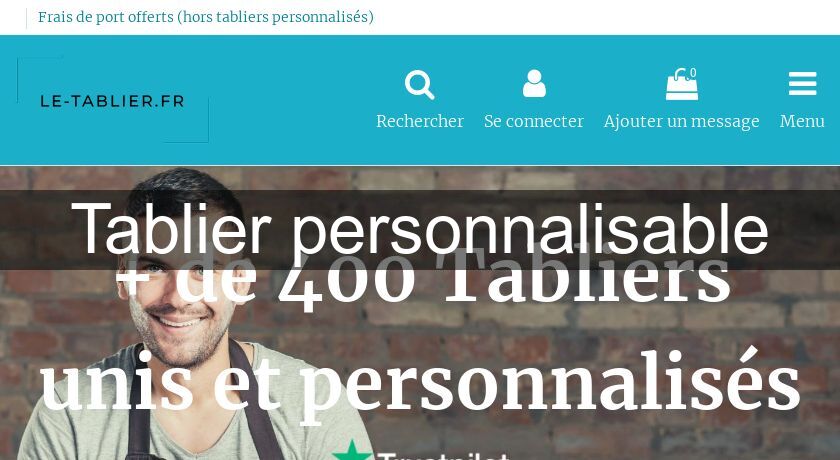Open the Se connecter link

tap(534, 121)
